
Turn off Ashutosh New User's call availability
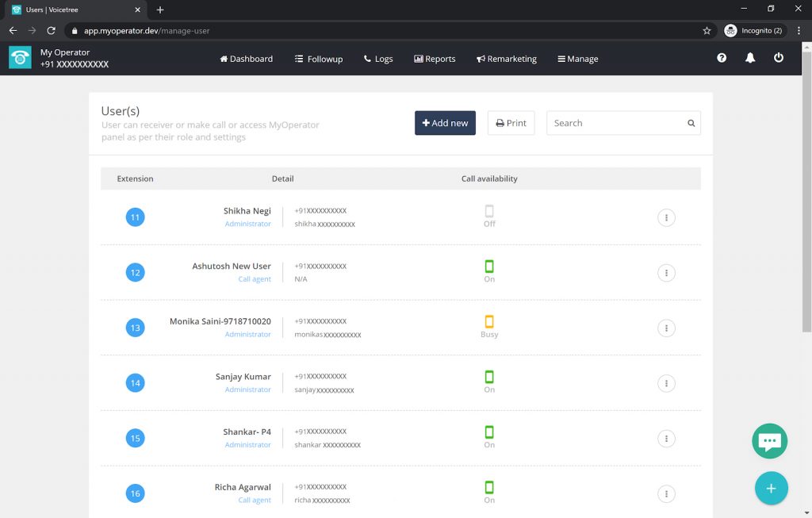[x=489, y=267]
